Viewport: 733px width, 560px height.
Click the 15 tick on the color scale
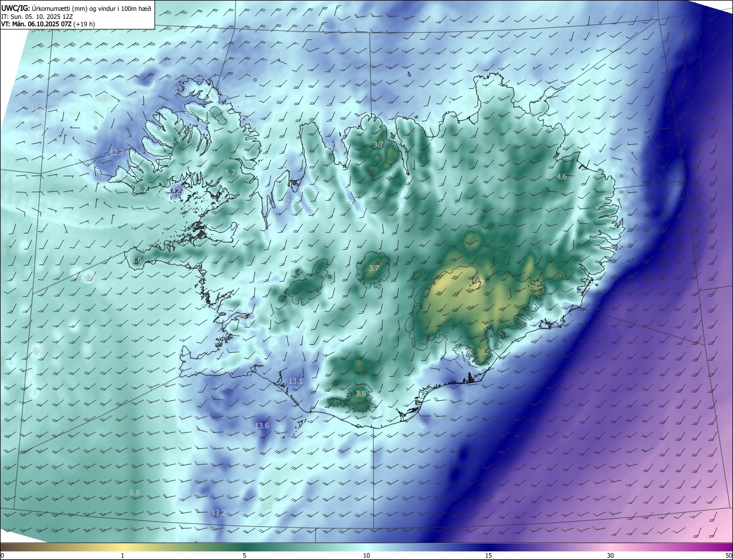click(488, 555)
